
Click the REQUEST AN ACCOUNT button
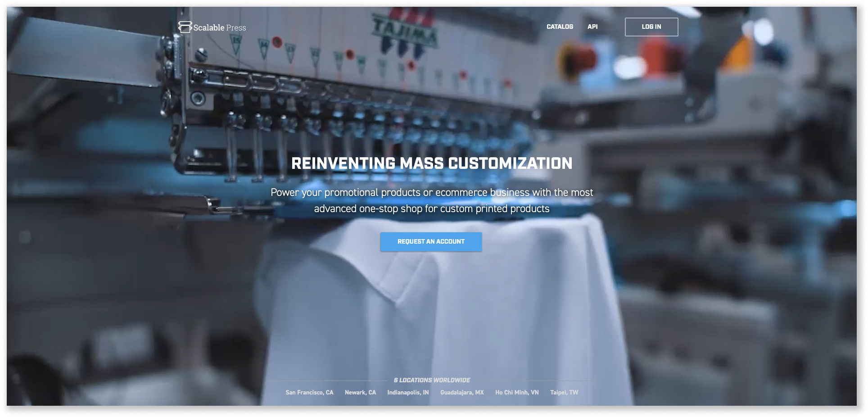[x=431, y=242]
